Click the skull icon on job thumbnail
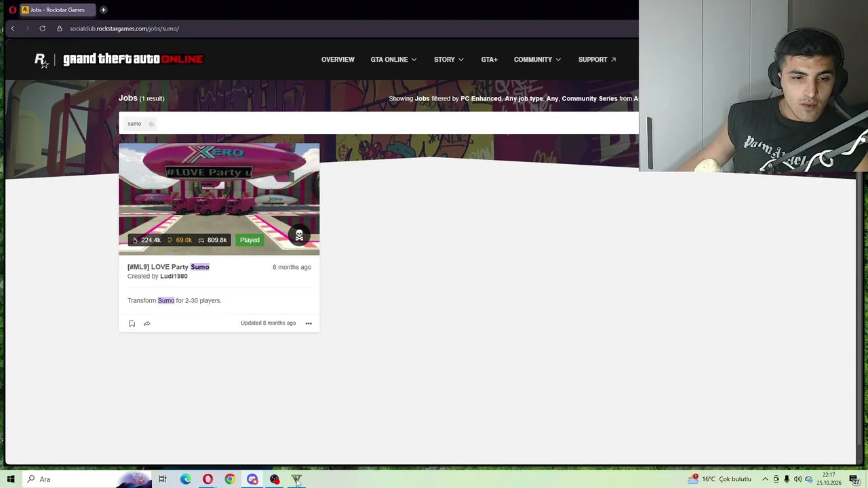The width and height of the screenshot is (868, 488). 299,235
